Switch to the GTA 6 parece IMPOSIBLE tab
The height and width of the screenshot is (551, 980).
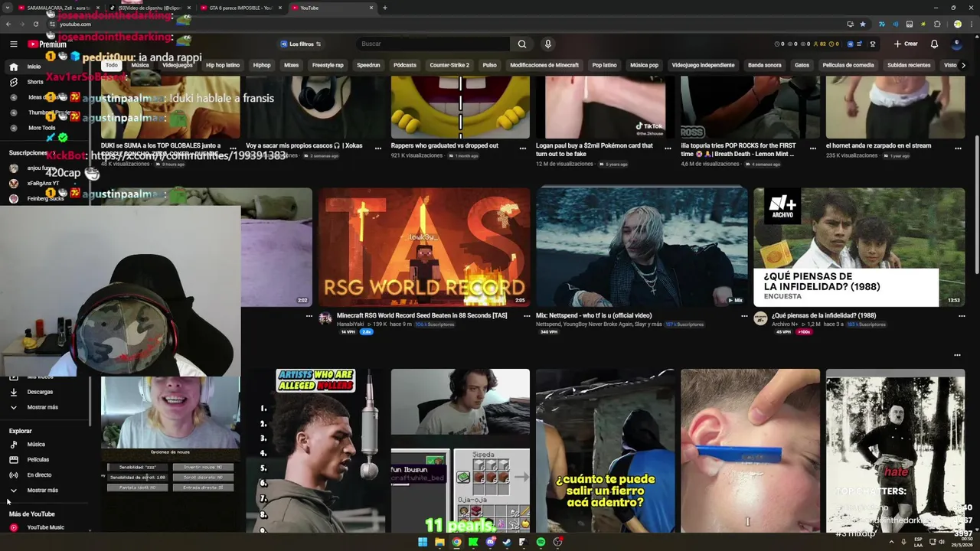[240, 8]
